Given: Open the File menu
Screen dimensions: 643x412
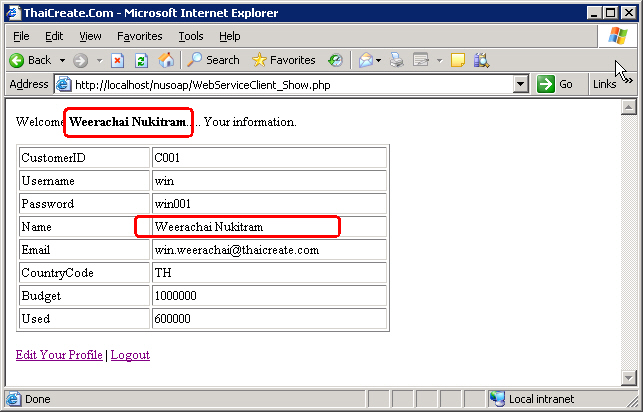Looking at the screenshot, I should click(21, 36).
